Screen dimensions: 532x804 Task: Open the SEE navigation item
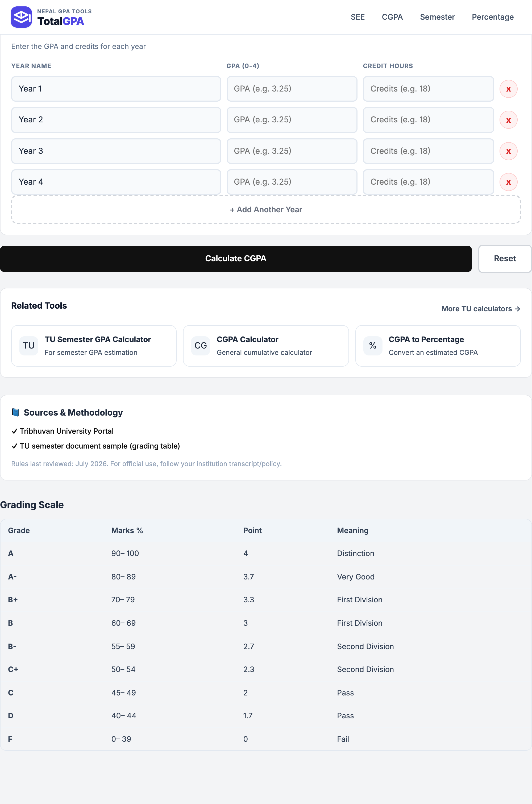[358, 17]
